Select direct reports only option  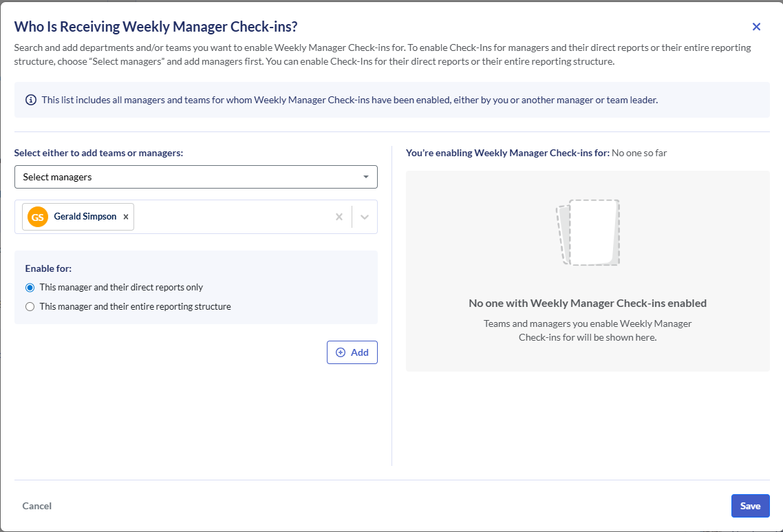30,288
